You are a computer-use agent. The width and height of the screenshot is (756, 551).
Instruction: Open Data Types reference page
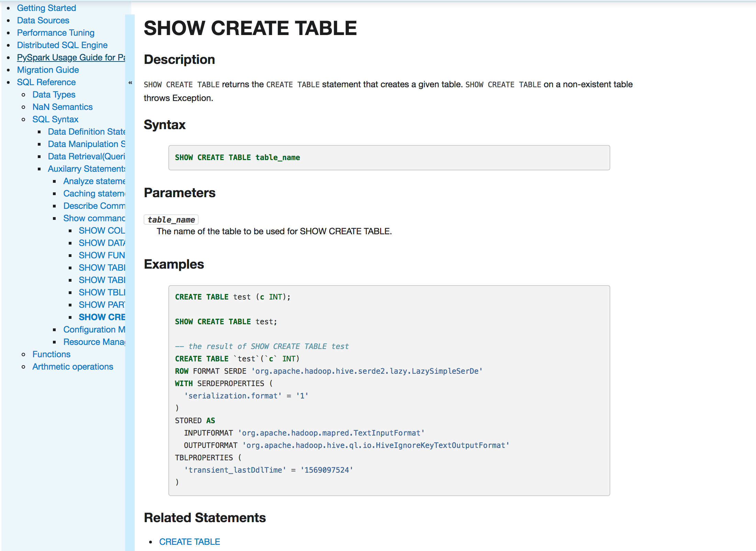[54, 94]
